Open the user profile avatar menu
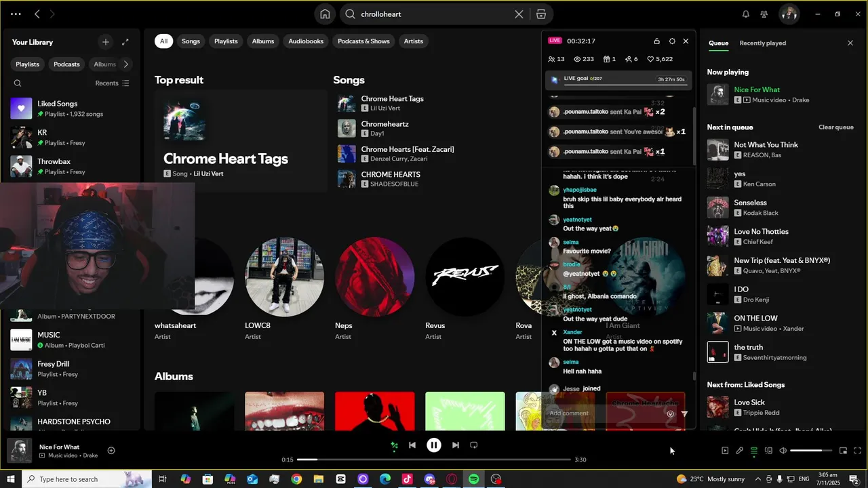868x488 pixels. coord(789,14)
